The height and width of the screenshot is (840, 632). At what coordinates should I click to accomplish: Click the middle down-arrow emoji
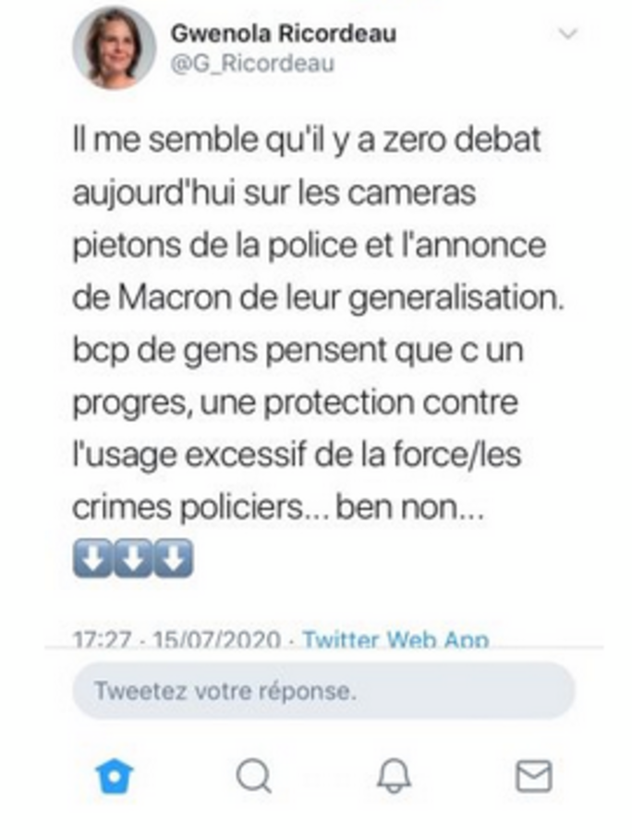(x=133, y=559)
